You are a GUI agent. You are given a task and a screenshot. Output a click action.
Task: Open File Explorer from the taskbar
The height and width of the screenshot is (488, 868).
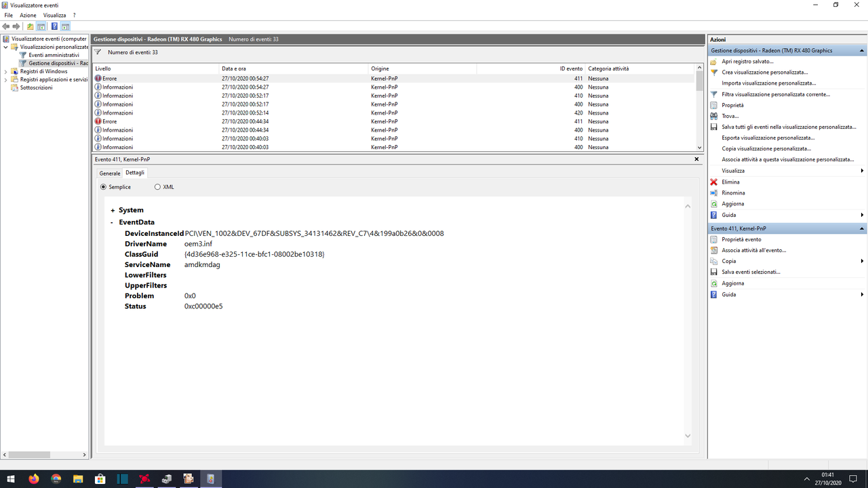(x=78, y=479)
